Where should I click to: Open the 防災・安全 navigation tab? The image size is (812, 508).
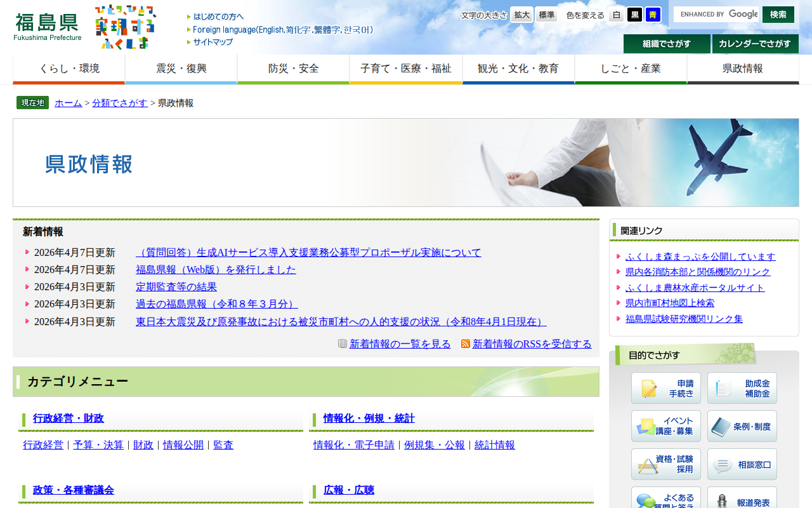pos(294,69)
